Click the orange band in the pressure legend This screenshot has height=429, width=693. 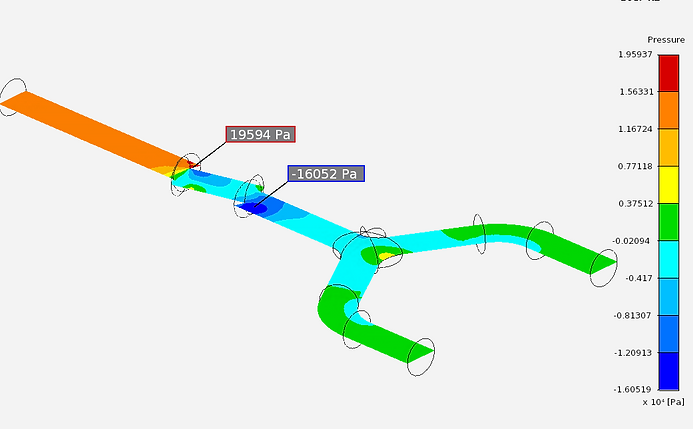[669, 110]
